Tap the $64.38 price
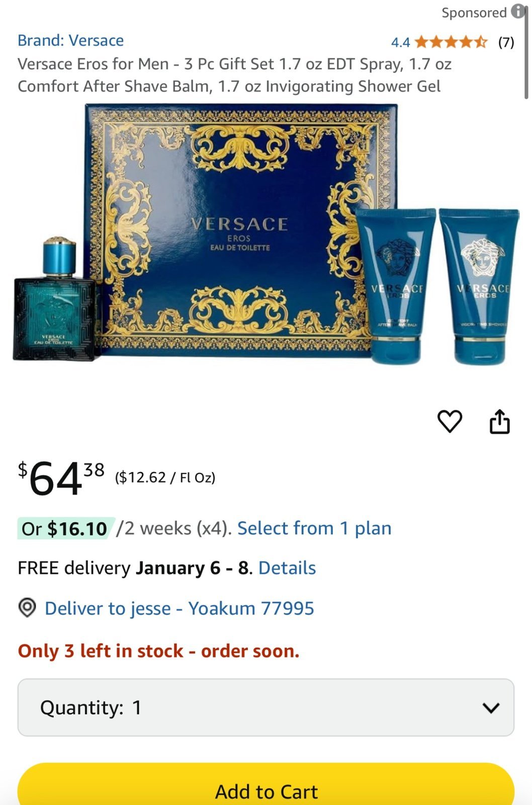The width and height of the screenshot is (532, 805). coord(61,478)
